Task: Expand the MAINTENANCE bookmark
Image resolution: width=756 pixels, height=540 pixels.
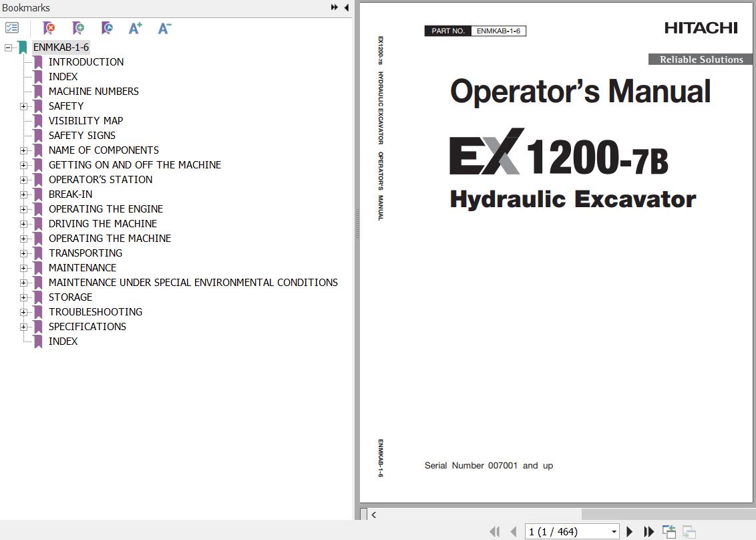Action: (23, 268)
